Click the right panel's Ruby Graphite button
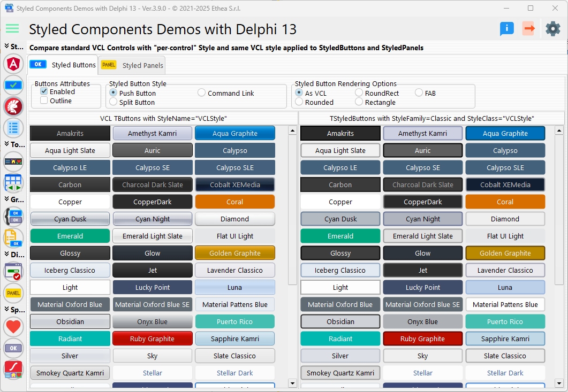Screen dimensions: 568x392 (x=422, y=339)
